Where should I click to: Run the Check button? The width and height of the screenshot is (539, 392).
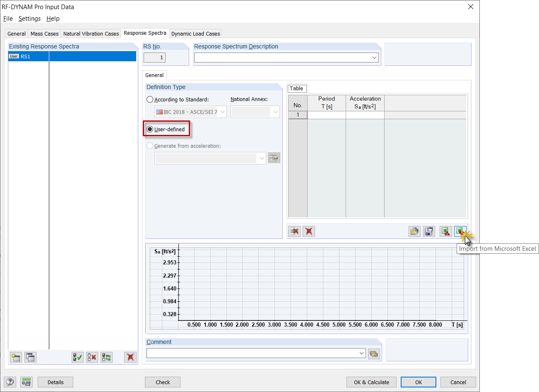162,382
